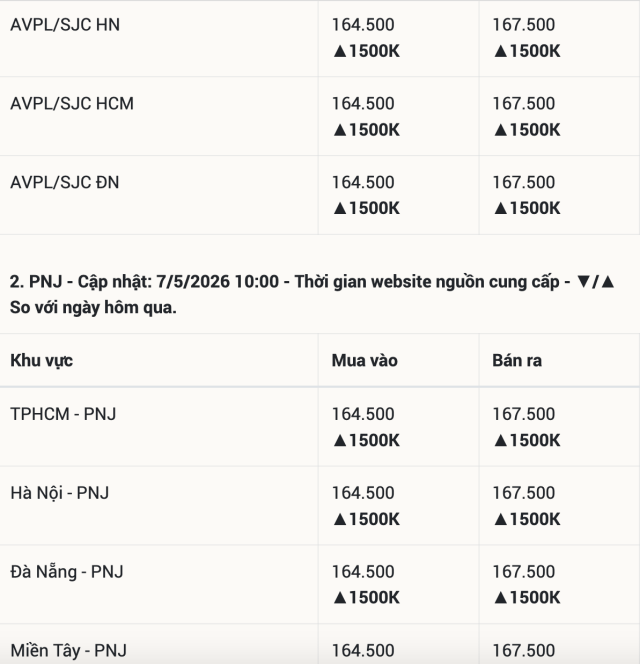Click the Khu vực column header
Viewport: 640px width, 664px height.
[42, 361]
